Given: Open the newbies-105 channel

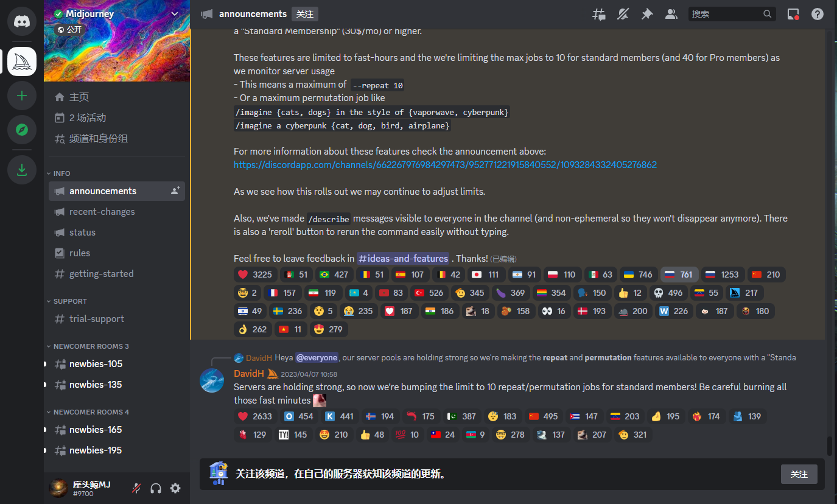Looking at the screenshot, I should 117,364.
